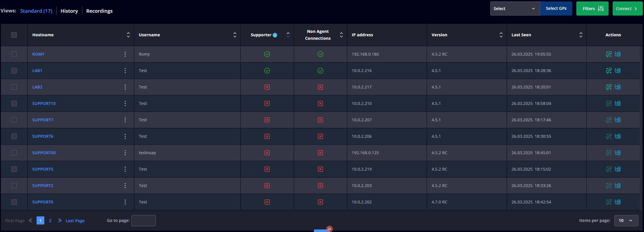The width and height of the screenshot is (644, 232).
Task: Switch to the Recordings view
Action: tap(99, 11)
